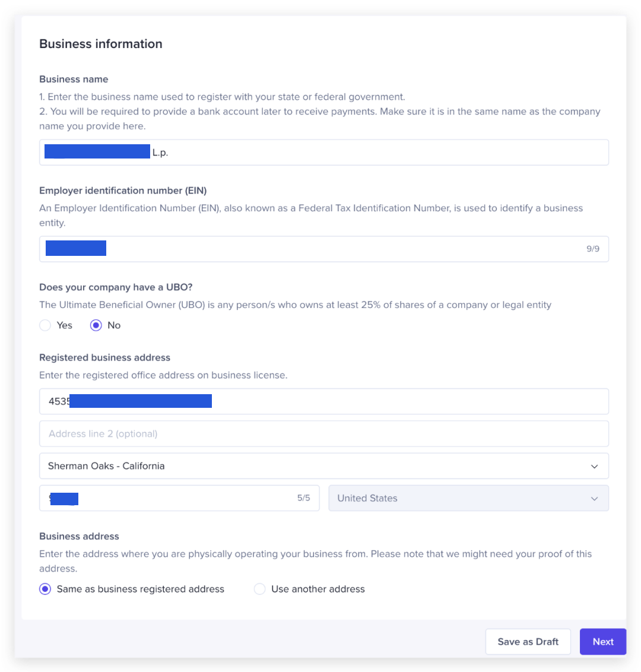The height and width of the screenshot is (672, 641).
Task: Select the "Use another address" radio button
Action: tap(259, 589)
